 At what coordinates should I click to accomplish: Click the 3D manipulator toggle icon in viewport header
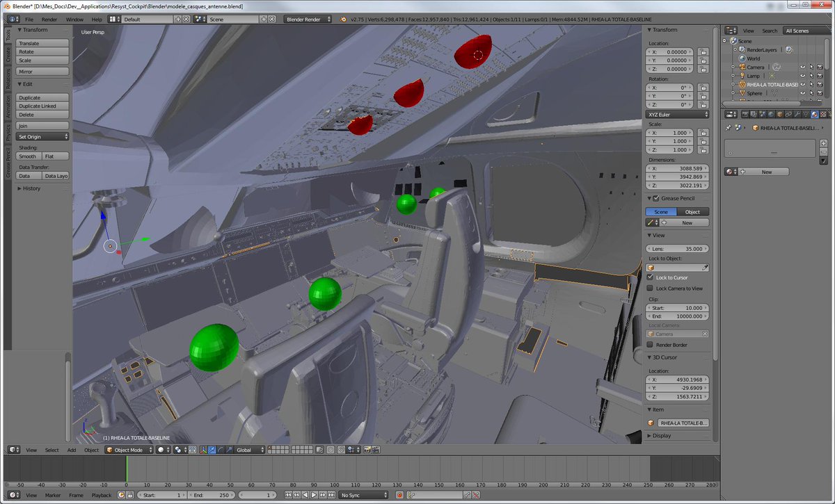point(204,450)
